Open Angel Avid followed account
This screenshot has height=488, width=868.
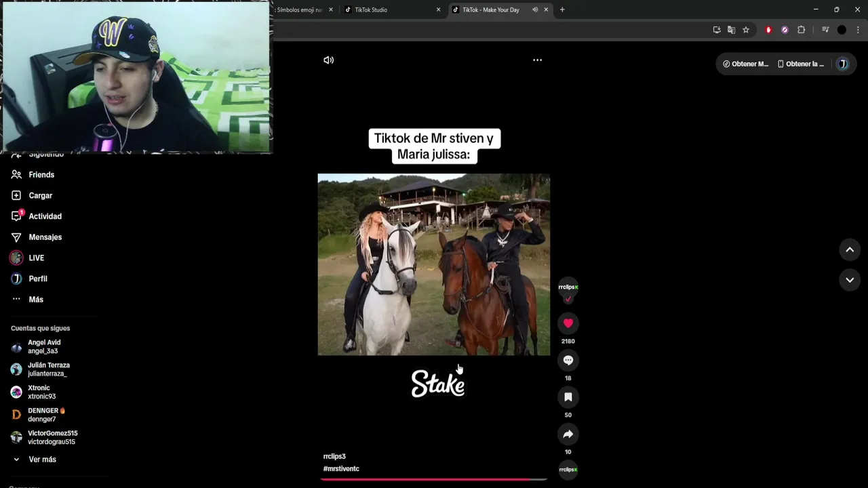coord(44,346)
